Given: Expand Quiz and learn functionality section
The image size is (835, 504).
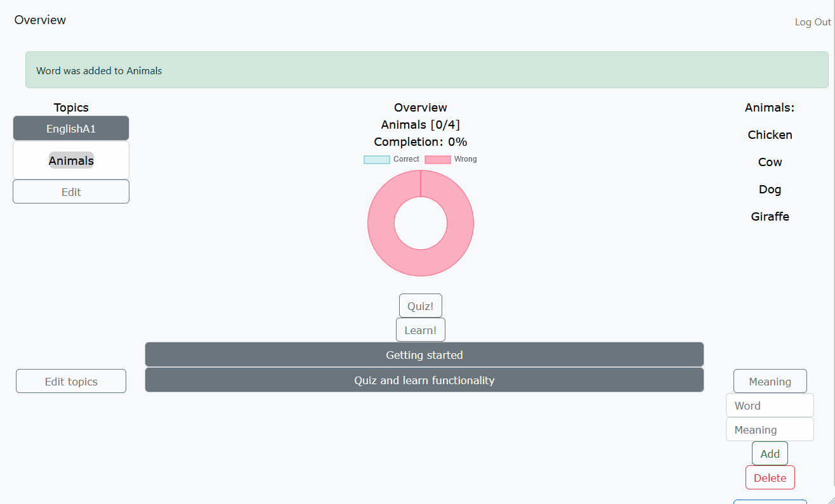Looking at the screenshot, I should [x=424, y=380].
